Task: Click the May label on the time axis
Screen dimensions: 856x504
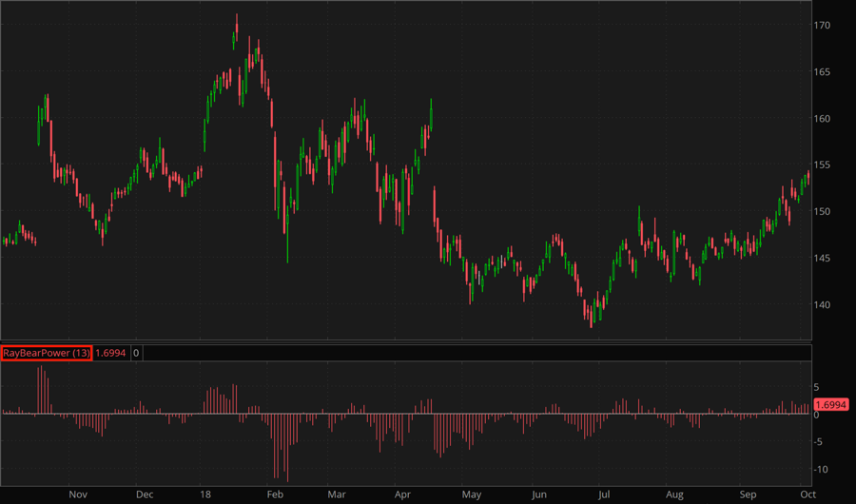Action: pyautogui.click(x=472, y=494)
